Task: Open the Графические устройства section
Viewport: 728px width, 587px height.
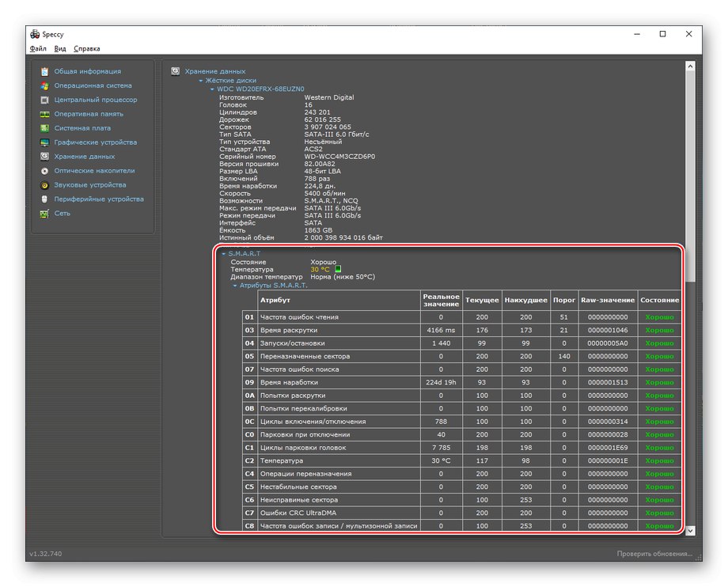Action: pyautogui.click(x=95, y=142)
